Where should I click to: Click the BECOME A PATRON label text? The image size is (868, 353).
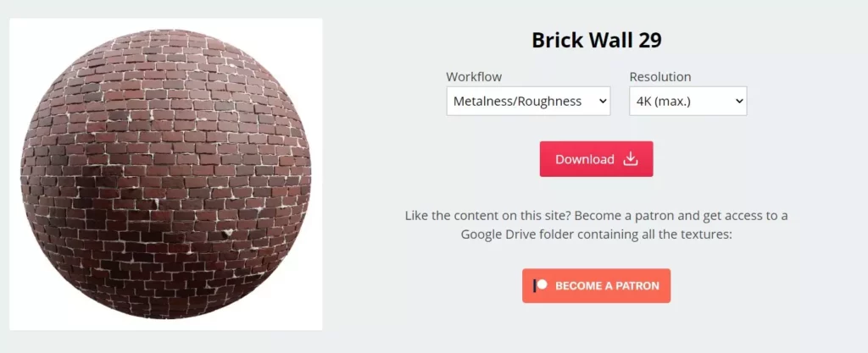(x=607, y=286)
